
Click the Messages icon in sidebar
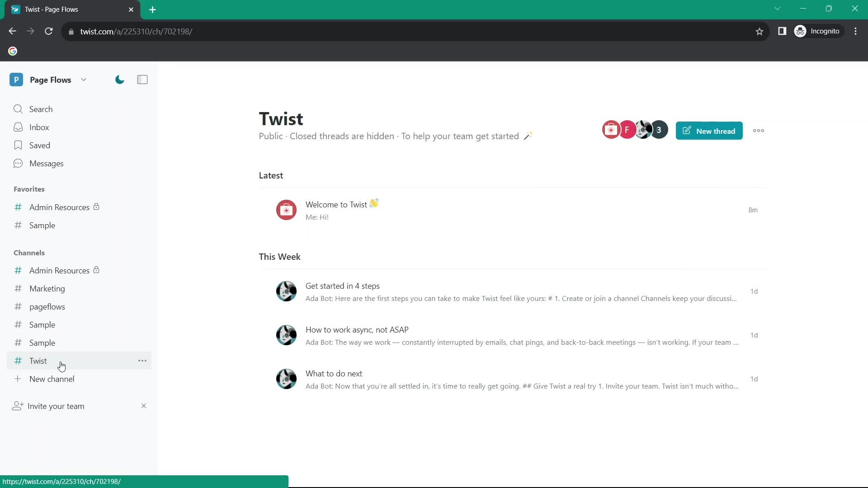tap(17, 163)
